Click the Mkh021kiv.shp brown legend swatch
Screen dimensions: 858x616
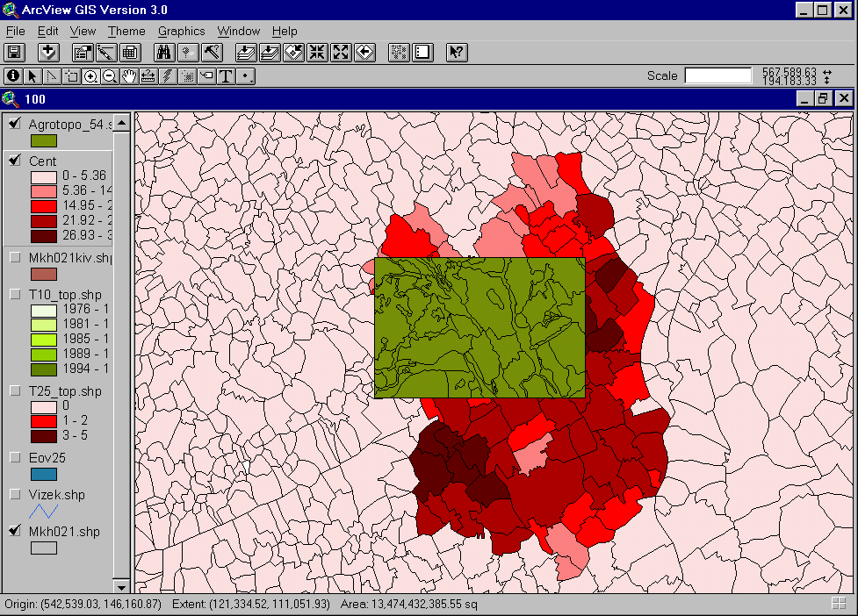(x=43, y=274)
